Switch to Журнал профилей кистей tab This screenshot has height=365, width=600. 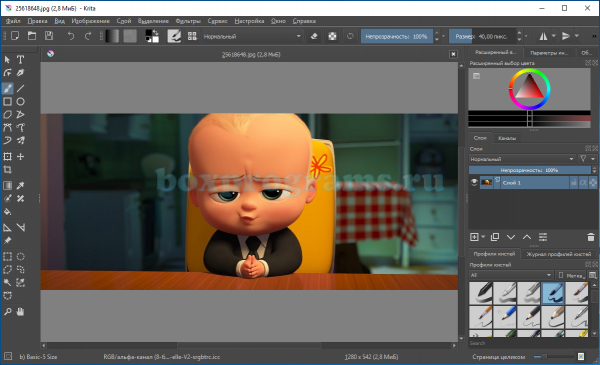click(559, 254)
